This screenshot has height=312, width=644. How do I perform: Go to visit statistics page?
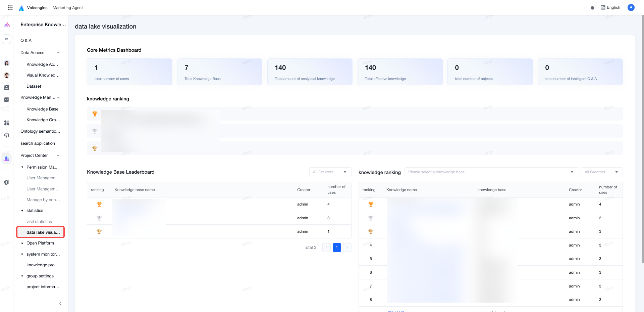39,222
